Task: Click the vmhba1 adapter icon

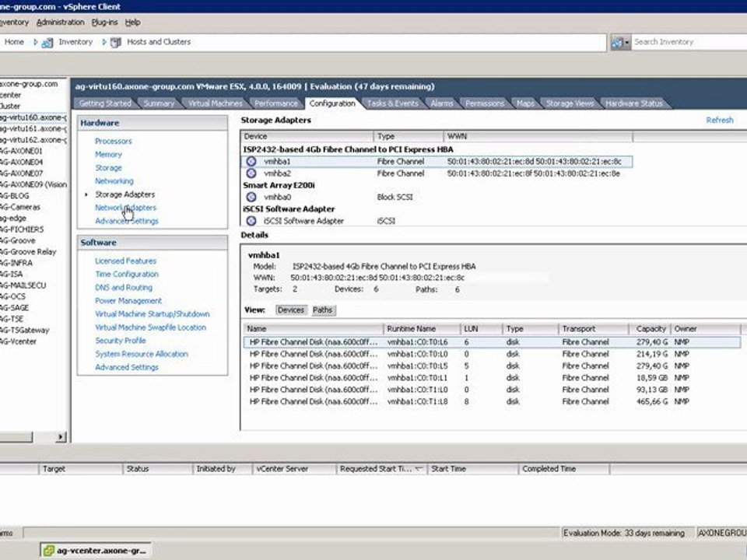Action: (x=251, y=162)
